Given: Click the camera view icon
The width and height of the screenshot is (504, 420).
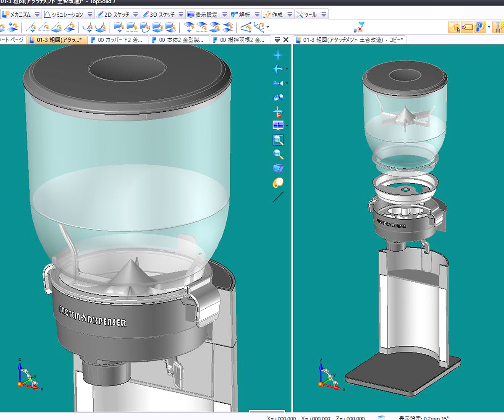Looking at the screenshot, I should click(277, 83).
